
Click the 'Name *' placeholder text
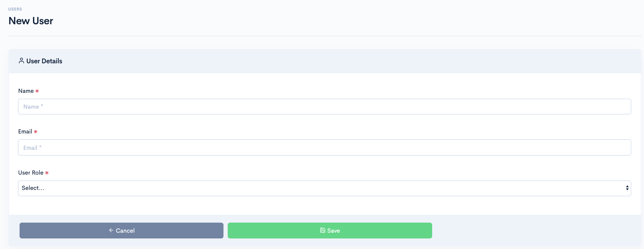point(33,107)
